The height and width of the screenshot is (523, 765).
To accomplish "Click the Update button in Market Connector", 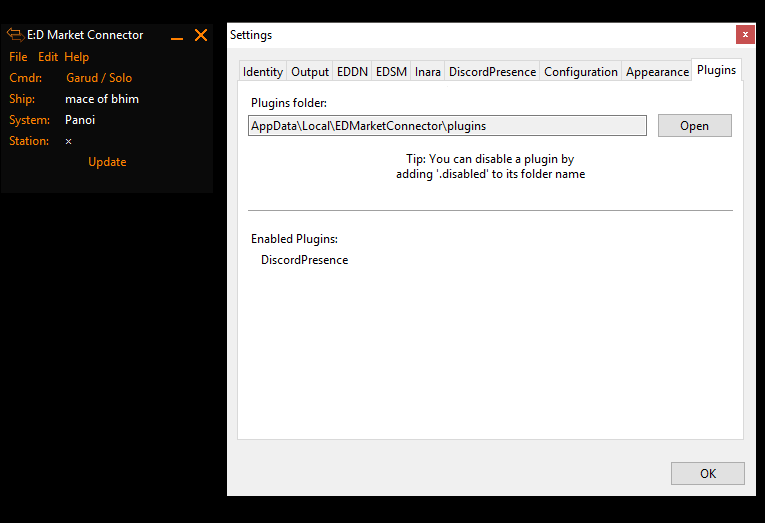I will (107, 162).
